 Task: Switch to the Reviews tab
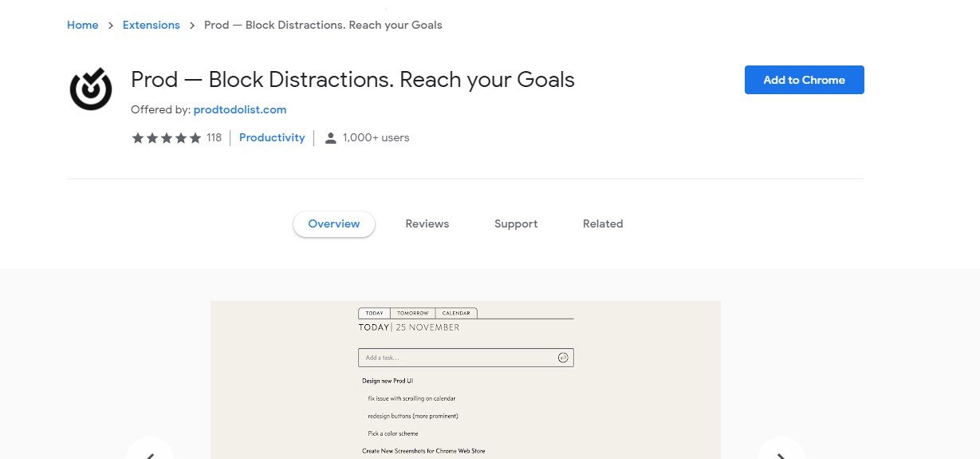(x=427, y=224)
